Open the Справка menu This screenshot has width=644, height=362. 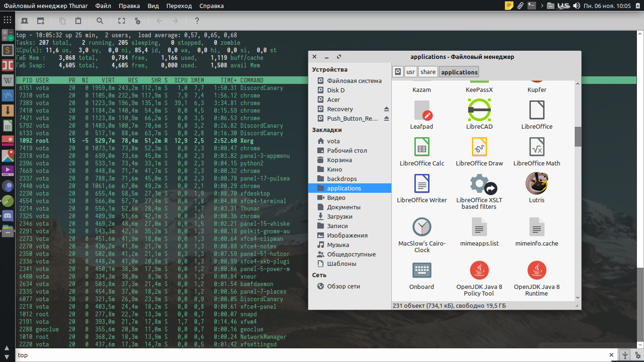[x=212, y=6]
